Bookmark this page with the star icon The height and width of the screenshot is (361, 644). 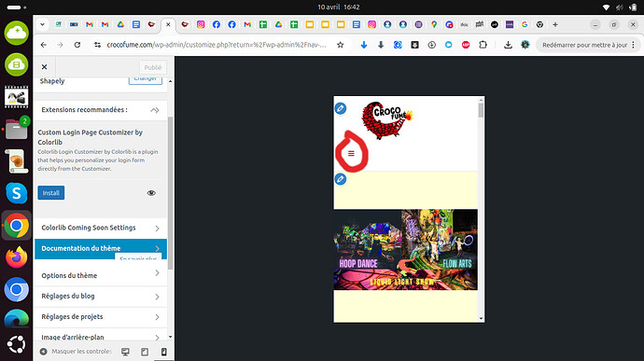pyautogui.click(x=340, y=45)
